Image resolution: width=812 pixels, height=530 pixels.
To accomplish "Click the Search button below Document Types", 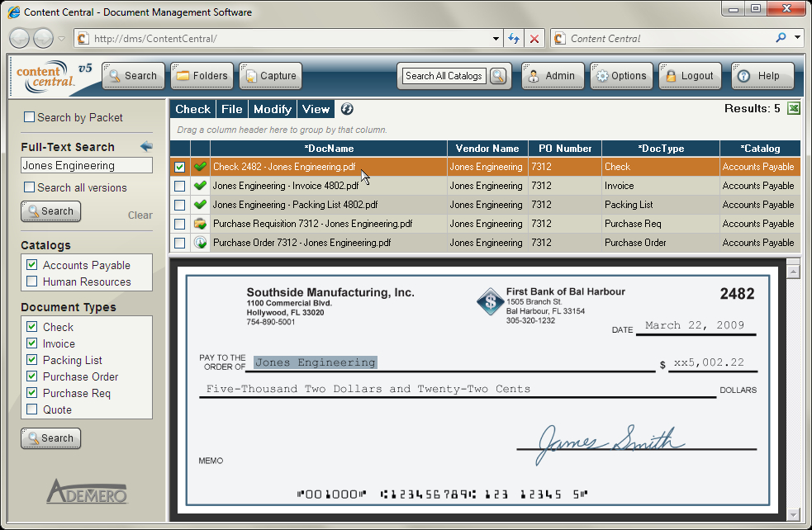I will point(50,438).
